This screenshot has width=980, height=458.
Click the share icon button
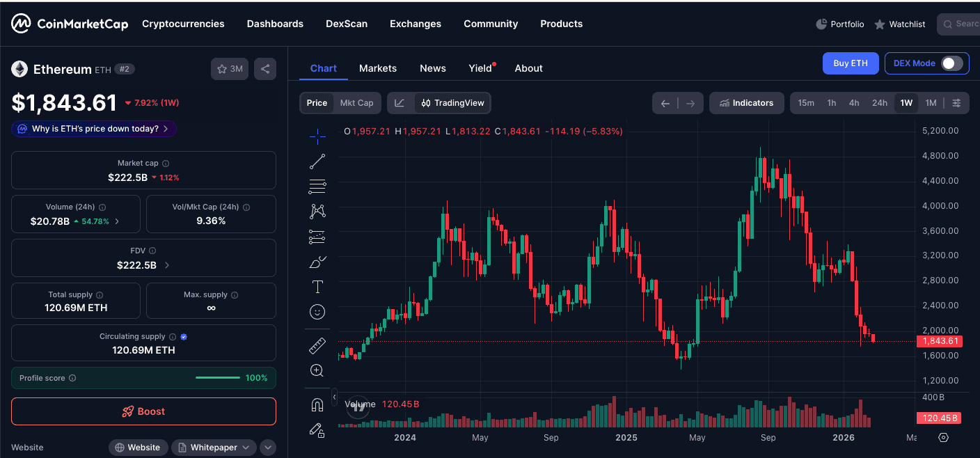pyautogui.click(x=264, y=69)
